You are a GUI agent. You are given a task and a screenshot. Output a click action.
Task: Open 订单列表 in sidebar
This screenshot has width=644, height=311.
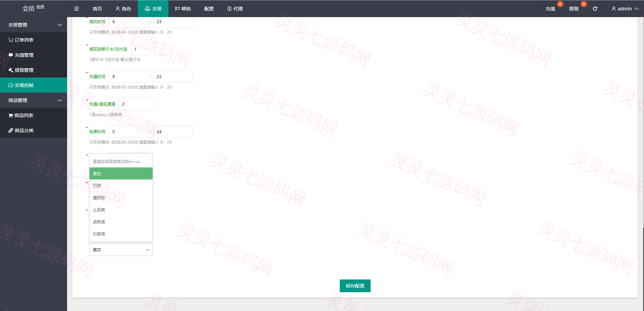(34, 40)
